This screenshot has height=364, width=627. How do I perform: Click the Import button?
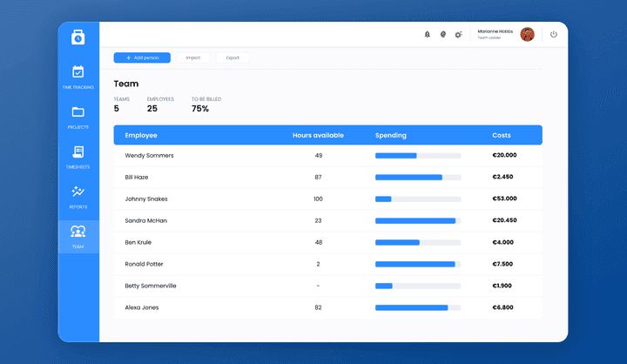[193, 57]
